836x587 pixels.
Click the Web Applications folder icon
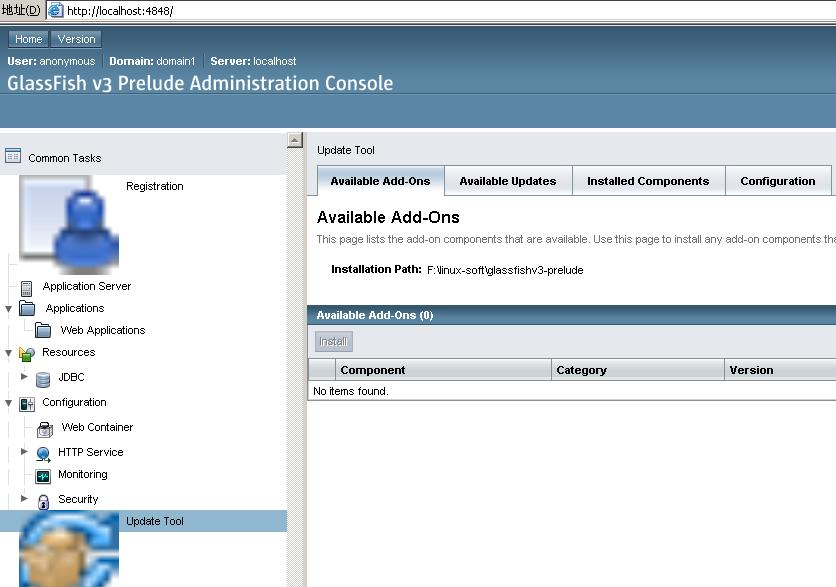tap(43, 331)
